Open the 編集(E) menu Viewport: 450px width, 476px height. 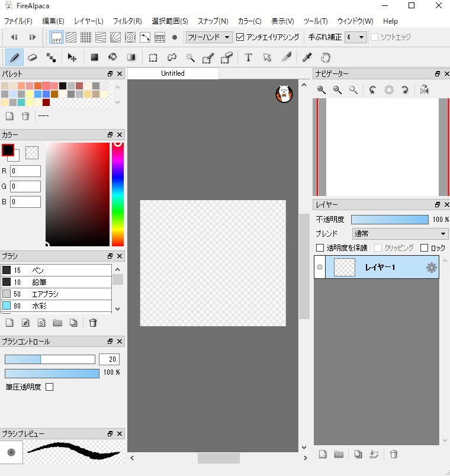(x=53, y=21)
